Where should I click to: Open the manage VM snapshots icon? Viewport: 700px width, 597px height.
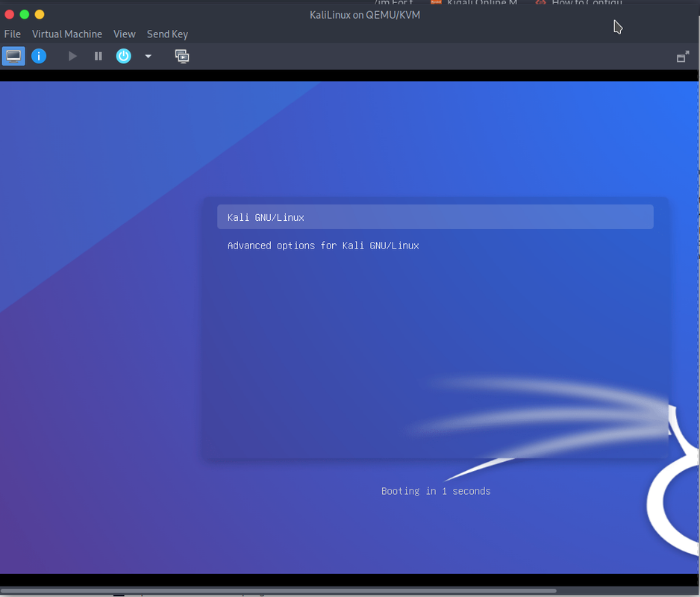[181, 56]
